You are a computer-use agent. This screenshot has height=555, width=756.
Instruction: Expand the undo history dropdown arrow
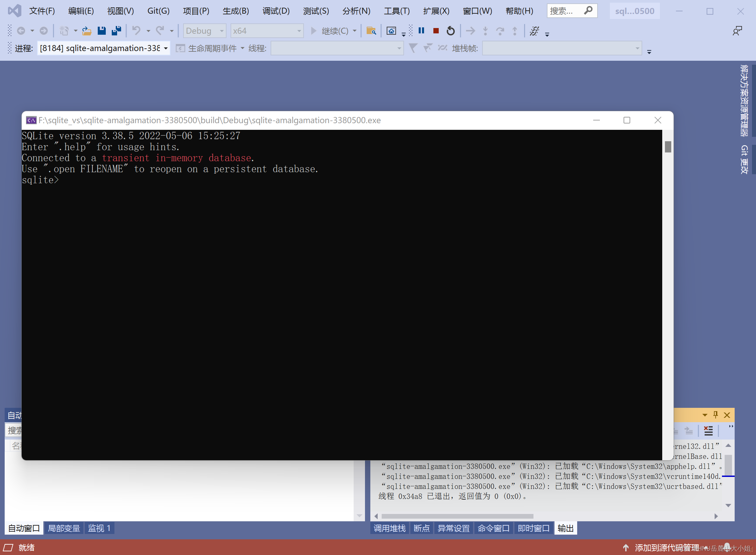click(x=148, y=31)
